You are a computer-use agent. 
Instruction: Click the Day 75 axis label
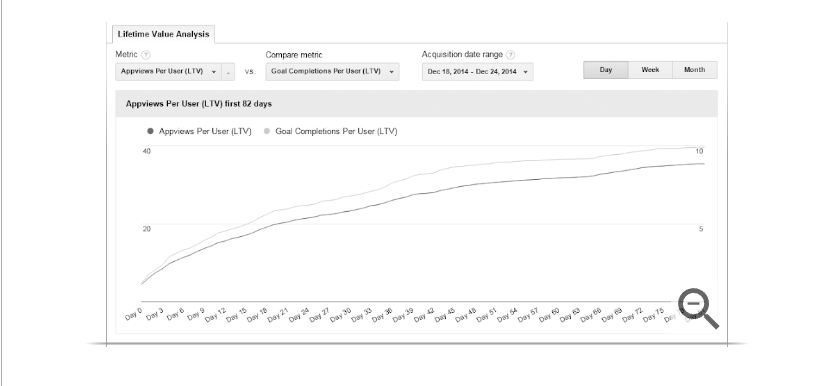tap(653, 315)
